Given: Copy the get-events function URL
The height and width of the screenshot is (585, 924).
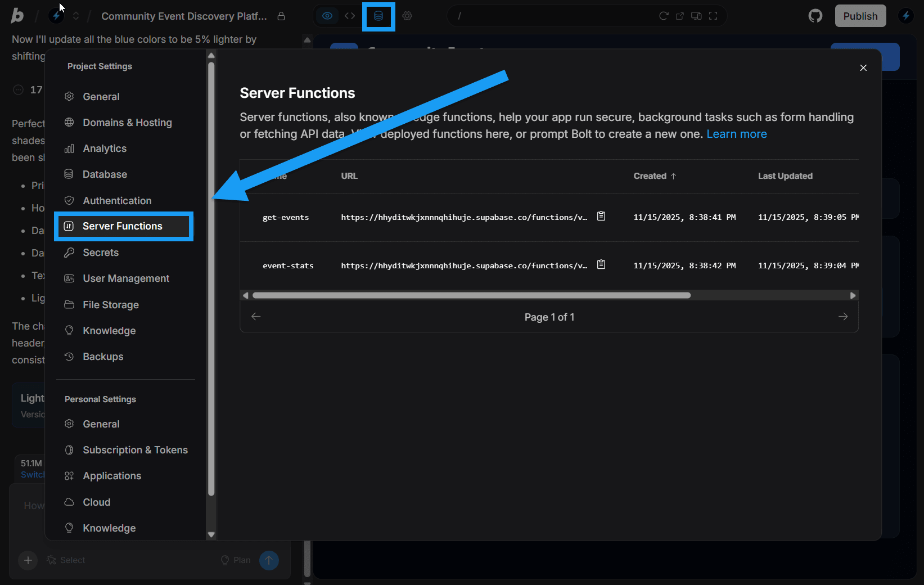Looking at the screenshot, I should click(x=601, y=216).
